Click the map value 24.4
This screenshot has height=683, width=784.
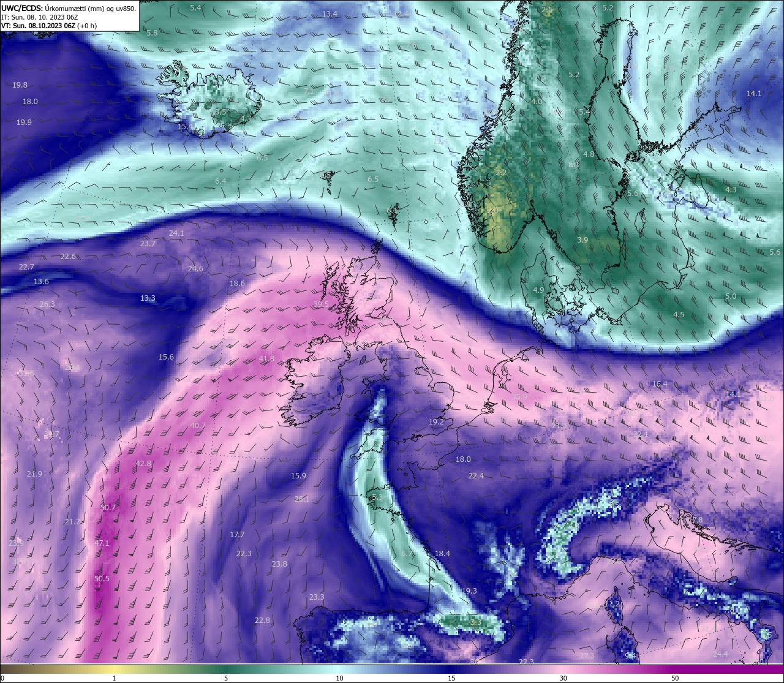720,654
